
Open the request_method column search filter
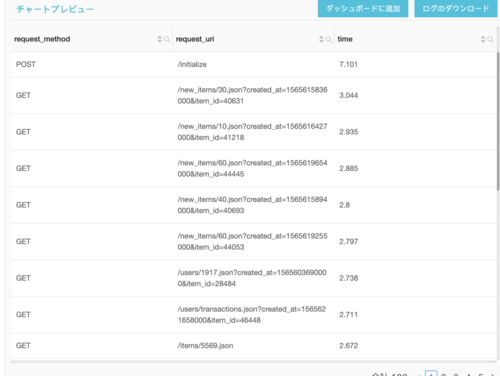coord(167,39)
